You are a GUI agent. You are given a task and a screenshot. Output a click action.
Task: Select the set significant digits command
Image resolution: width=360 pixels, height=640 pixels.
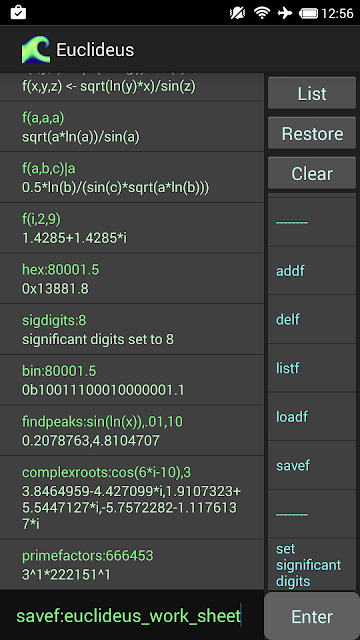[x=312, y=564]
